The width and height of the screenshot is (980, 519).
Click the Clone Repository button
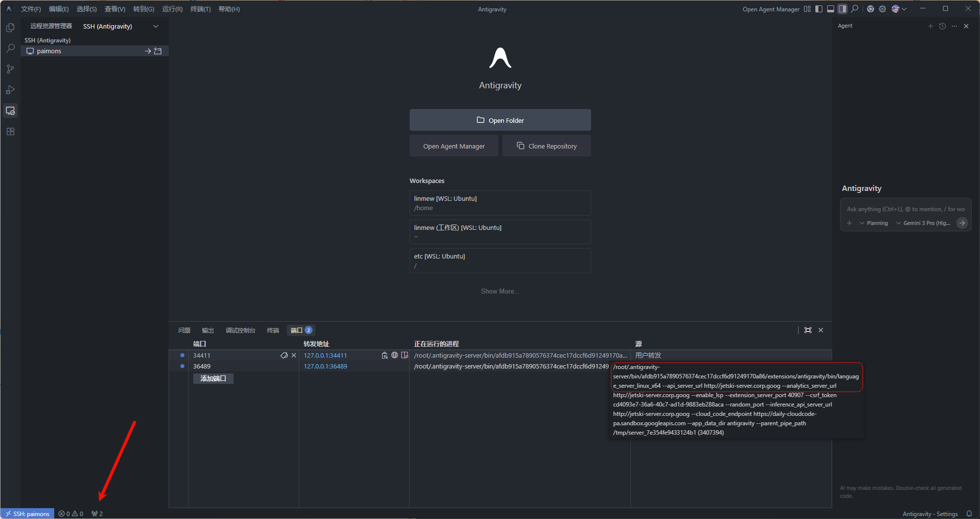coord(547,146)
